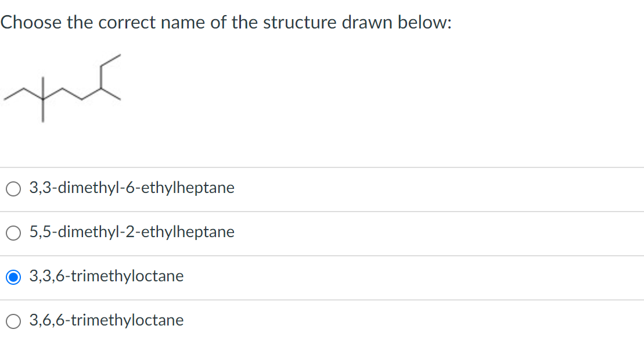Viewport: 644px width, 347px height.
Task: Click the upper right branch tip of the molecule
Action: (120, 55)
